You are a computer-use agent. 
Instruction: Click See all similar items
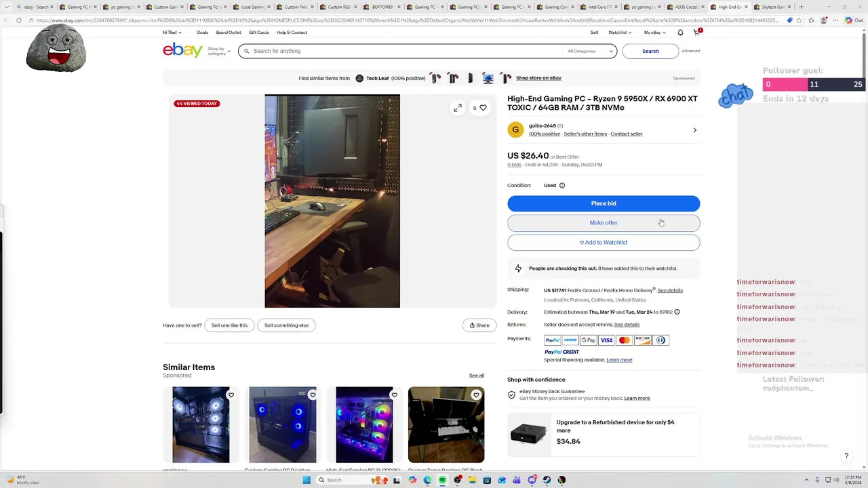[x=477, y=375]
